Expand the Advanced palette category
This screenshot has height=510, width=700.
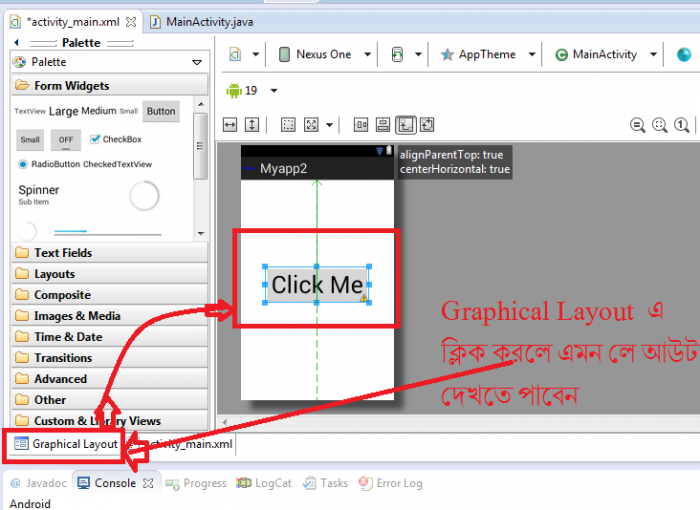[x=110, y=379]
